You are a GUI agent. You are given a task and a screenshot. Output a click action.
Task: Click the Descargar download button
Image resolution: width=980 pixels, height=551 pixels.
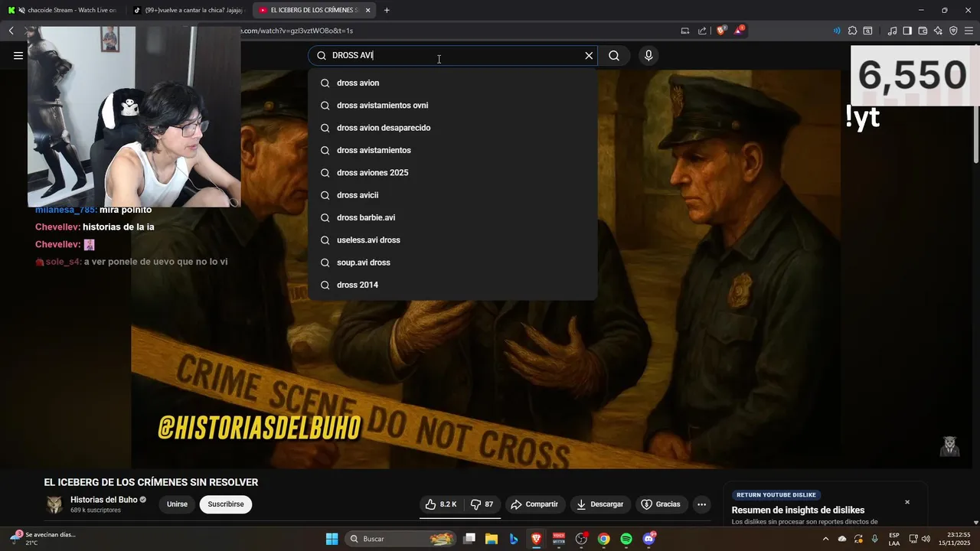(x=600, y=504)
